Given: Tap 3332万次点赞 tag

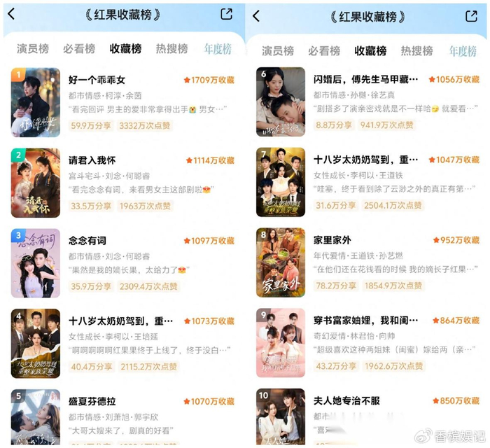Looking at the screenshot, I should (x=145, y=125).
